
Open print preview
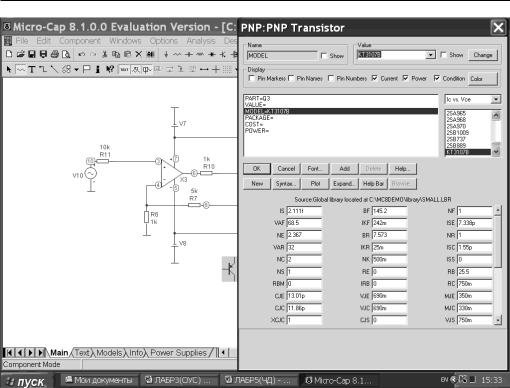pyautogui.click(x=66, y=54)
